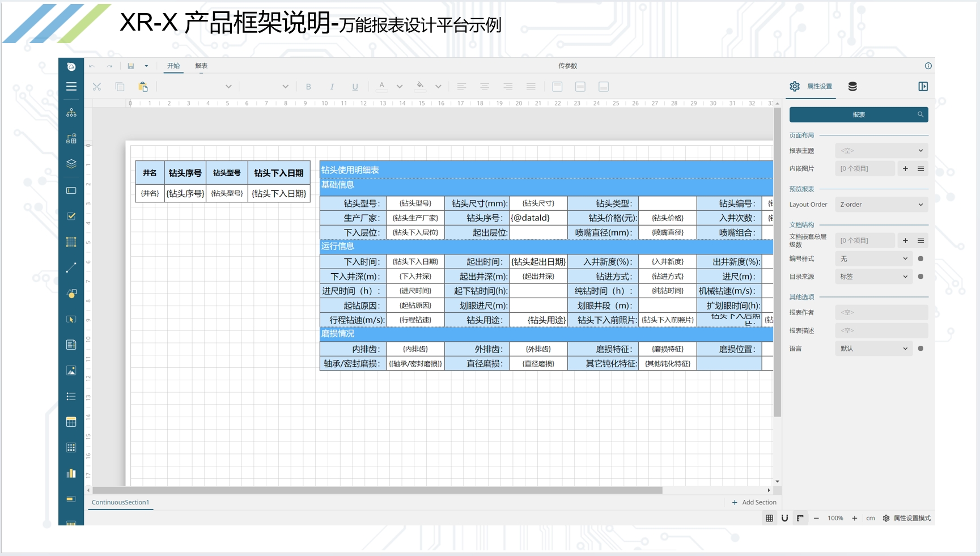Cut selection with scissors icon
Image resolution: width=980 pixels, height=556 pixels.
tap(97, 87)
